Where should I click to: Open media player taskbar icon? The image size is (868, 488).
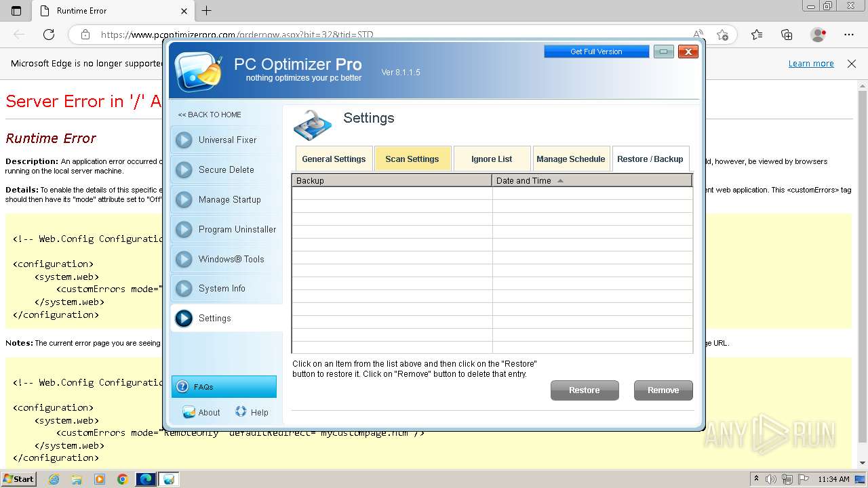tap(100, 479)
